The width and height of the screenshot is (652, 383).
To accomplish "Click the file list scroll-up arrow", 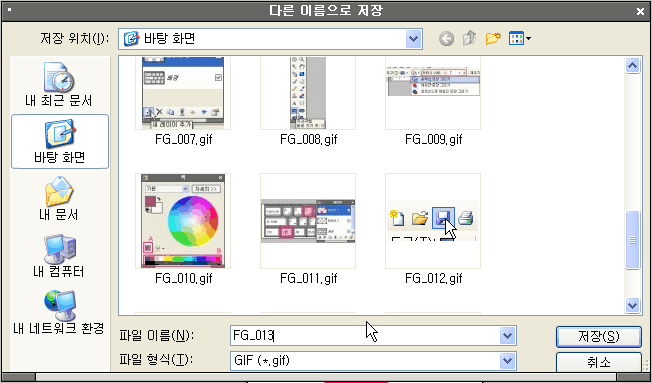I will coord(632,65).
